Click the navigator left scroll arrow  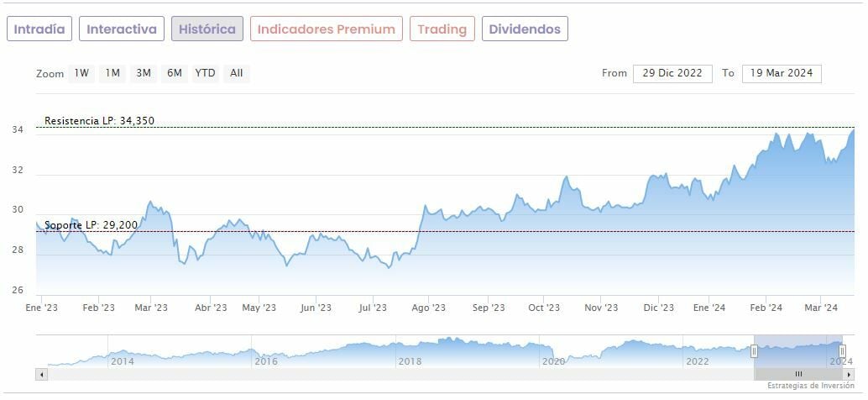[x=40, y=374]
